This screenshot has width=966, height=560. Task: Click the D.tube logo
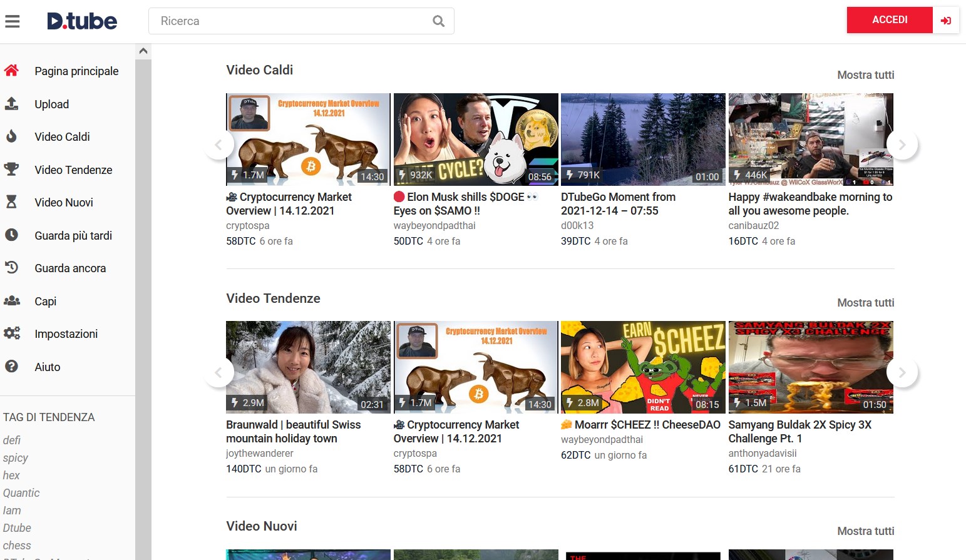point(82,21)
